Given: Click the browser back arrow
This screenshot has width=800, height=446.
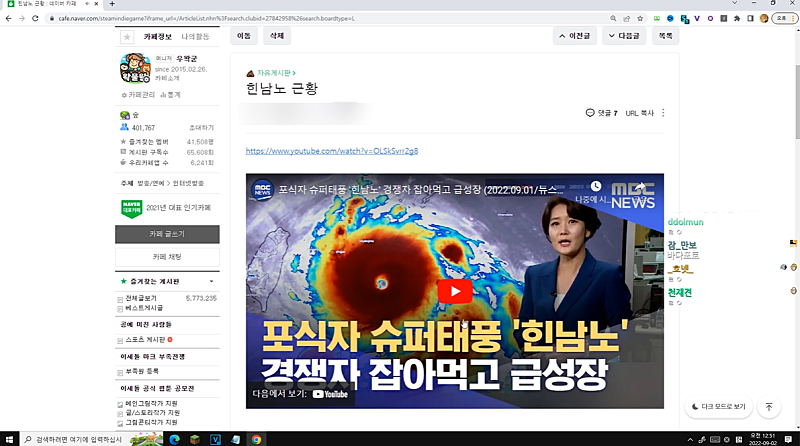Looking at the screenshot, I should pyautogui.click(x=8, y=18).
